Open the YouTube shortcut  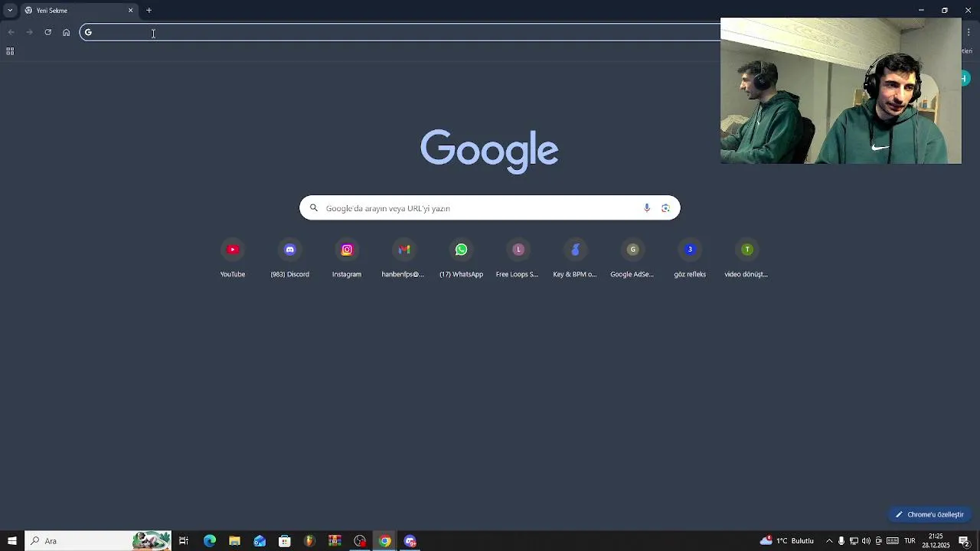(x=233, y=259)
